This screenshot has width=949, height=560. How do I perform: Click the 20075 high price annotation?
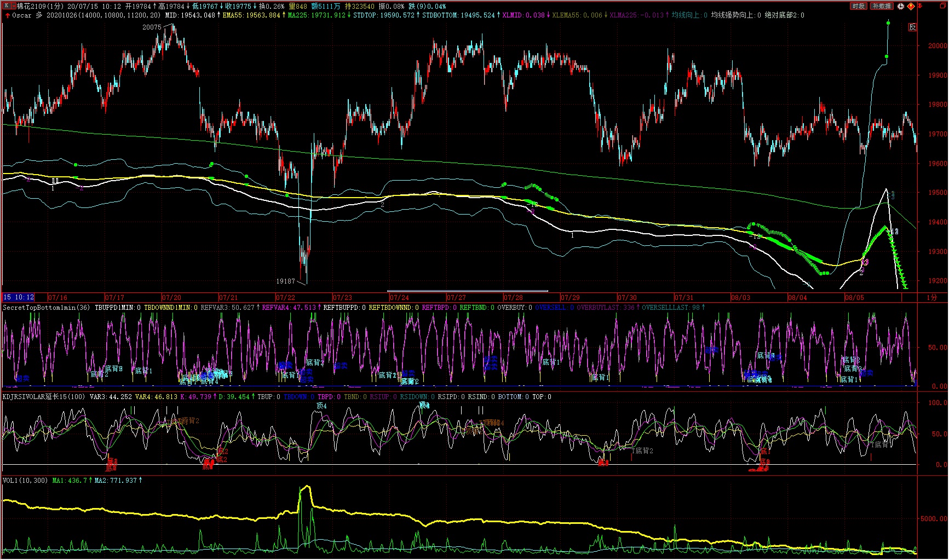point(152,27)
